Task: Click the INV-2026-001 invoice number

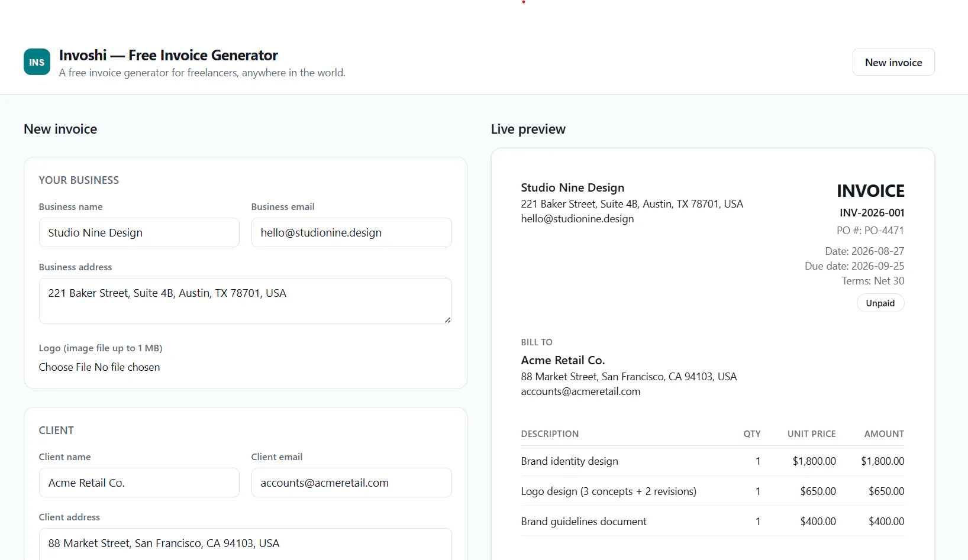Action: (872, 213)
